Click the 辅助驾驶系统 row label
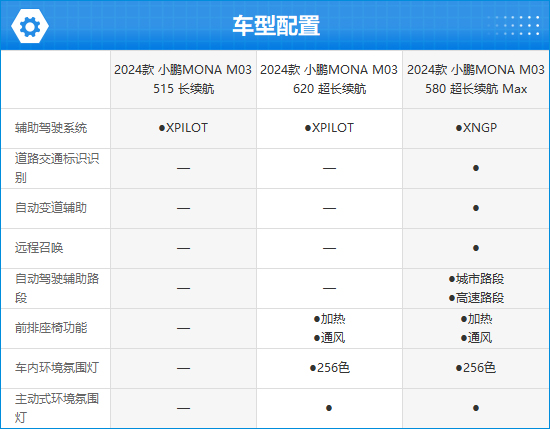Viewport: 550px width, 429px height. 51,128
